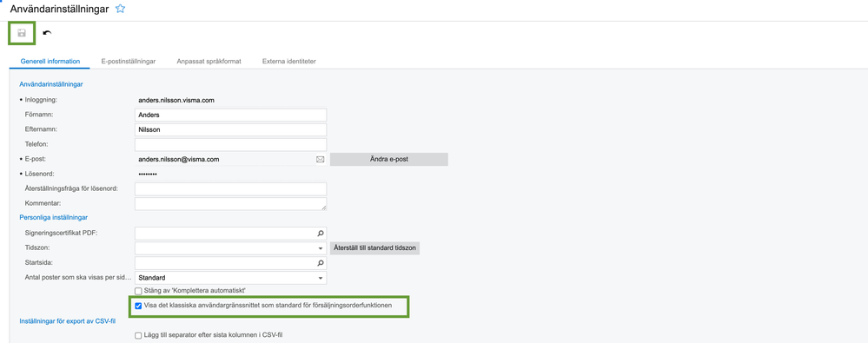
Task: Click the undo arrow icon
Action: (x=47, y=33)
